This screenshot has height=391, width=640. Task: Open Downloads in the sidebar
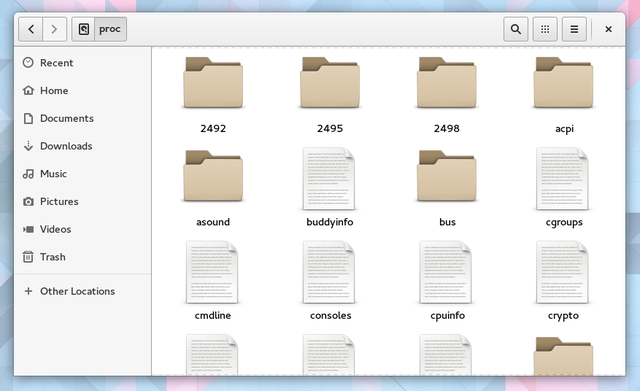82,146
